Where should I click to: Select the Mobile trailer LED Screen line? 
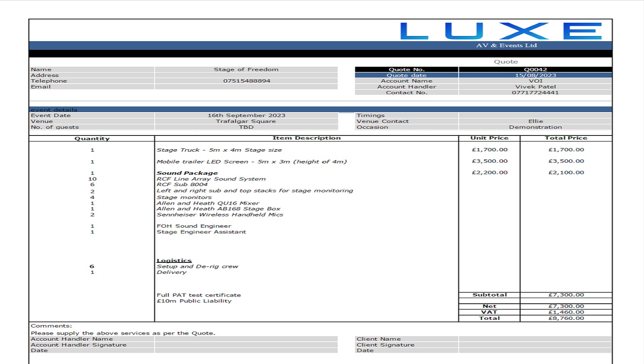click(x=251, y=161)
